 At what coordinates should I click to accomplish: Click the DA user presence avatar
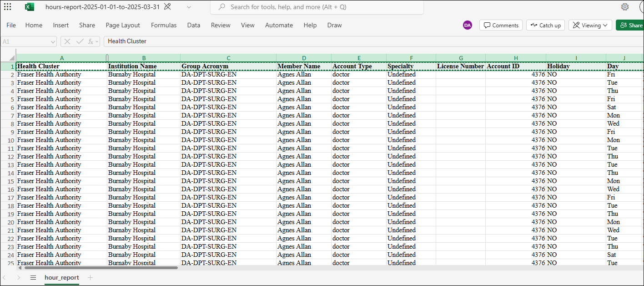pos(468,25)
